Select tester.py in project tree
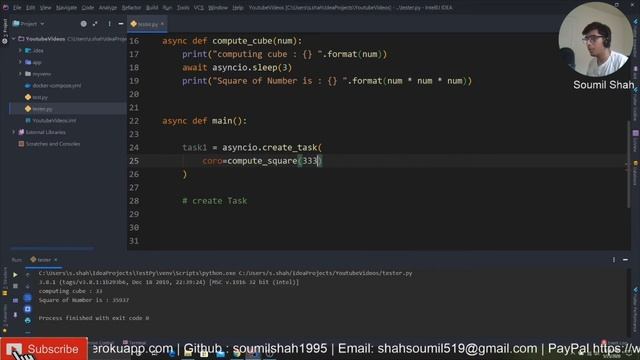 (42, 109)
